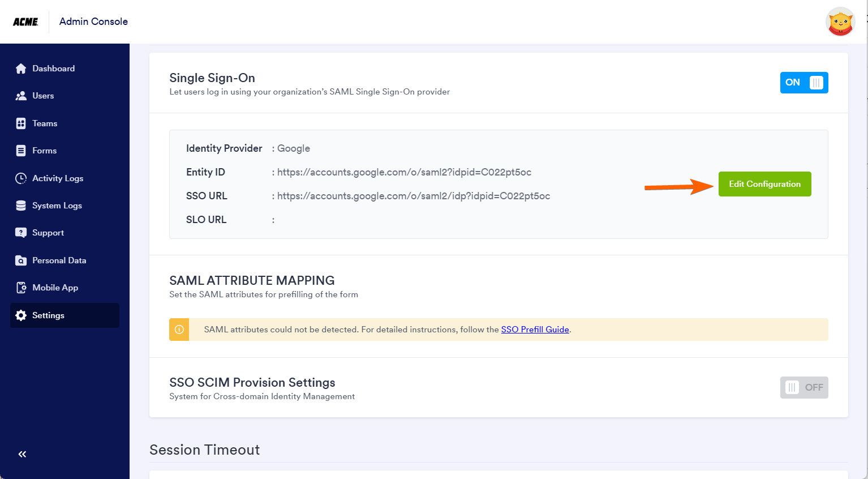Image resolution: width=868 pixels, height=479 pixels.
Task: Turn off the Single Sign-On toggle
Action: [x=804, y=83]
